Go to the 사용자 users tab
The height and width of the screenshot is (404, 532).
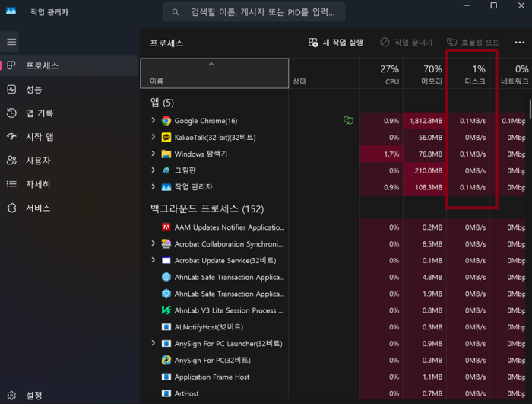click(68, 161)
